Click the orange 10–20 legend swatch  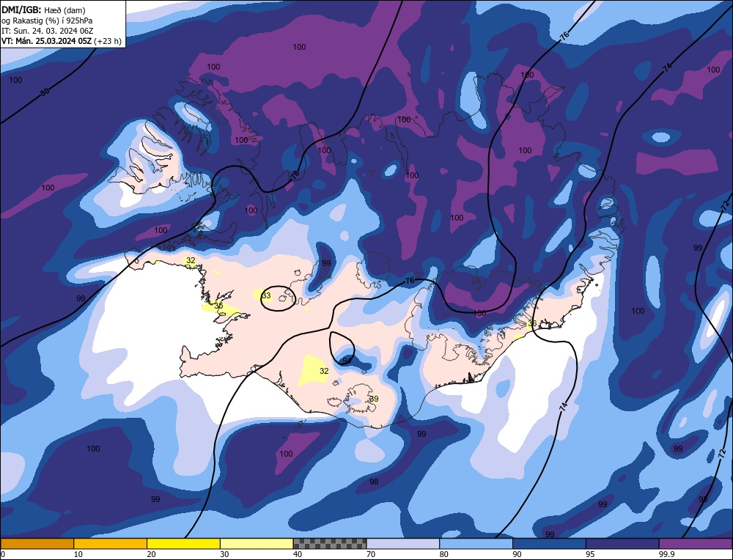(x=111, y=543)
